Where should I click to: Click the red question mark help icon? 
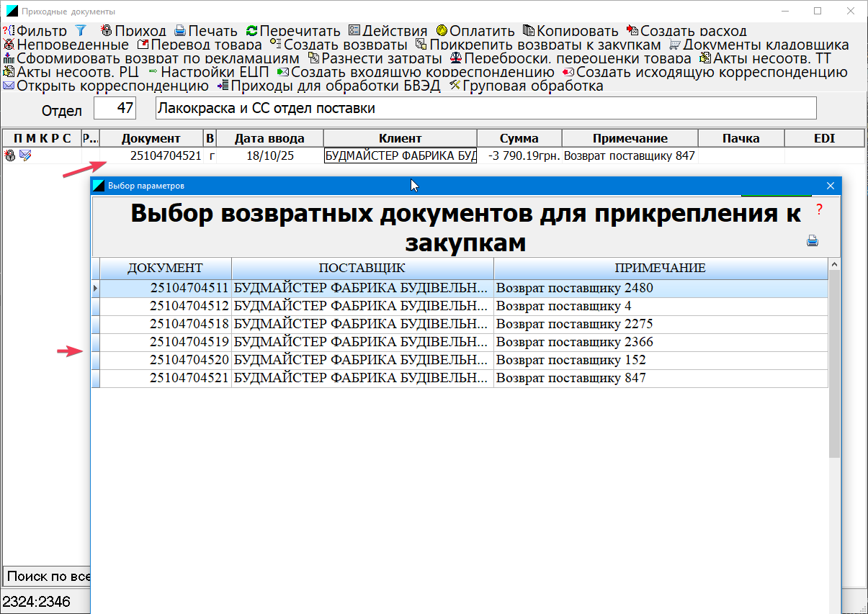pyautogui.click(x=819, y=210)
